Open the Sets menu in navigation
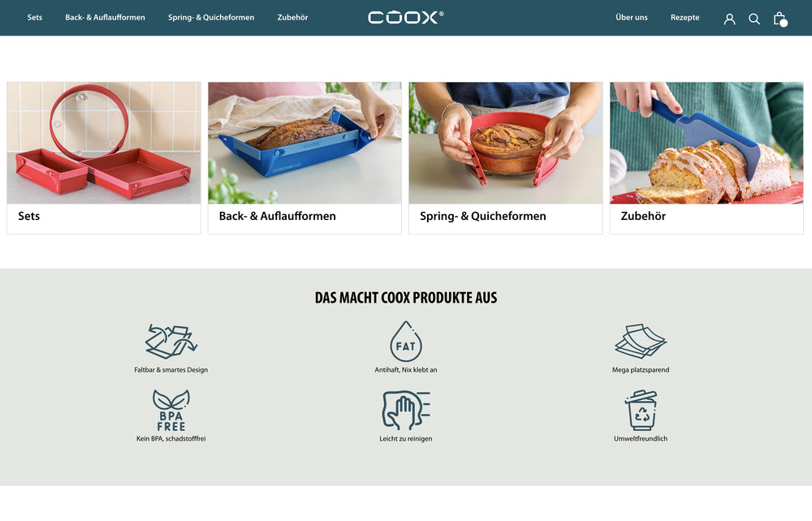The width and height of the screenshot is (812, 521). point(35,18)
